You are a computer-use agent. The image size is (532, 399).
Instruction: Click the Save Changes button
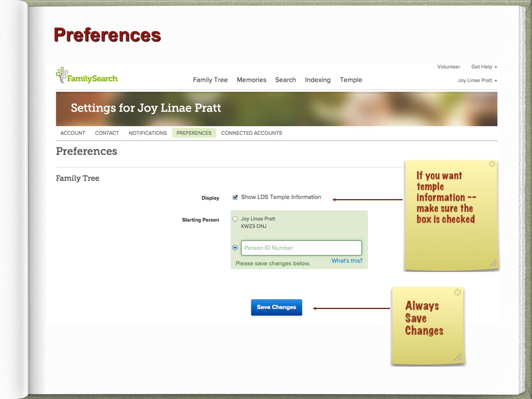[x=276, y=307]
